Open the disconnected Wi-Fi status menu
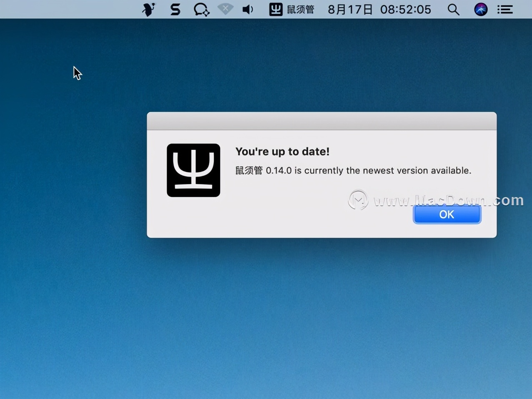 click(226, 9)
